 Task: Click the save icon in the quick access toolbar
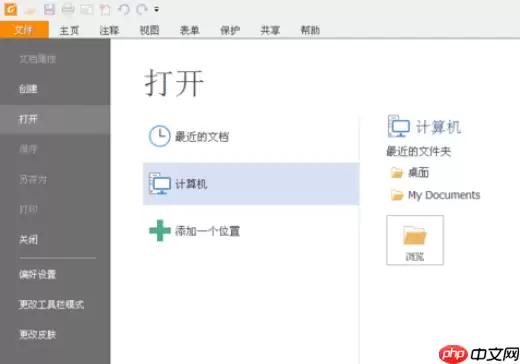pyautogui.click(x=49, y=10)
